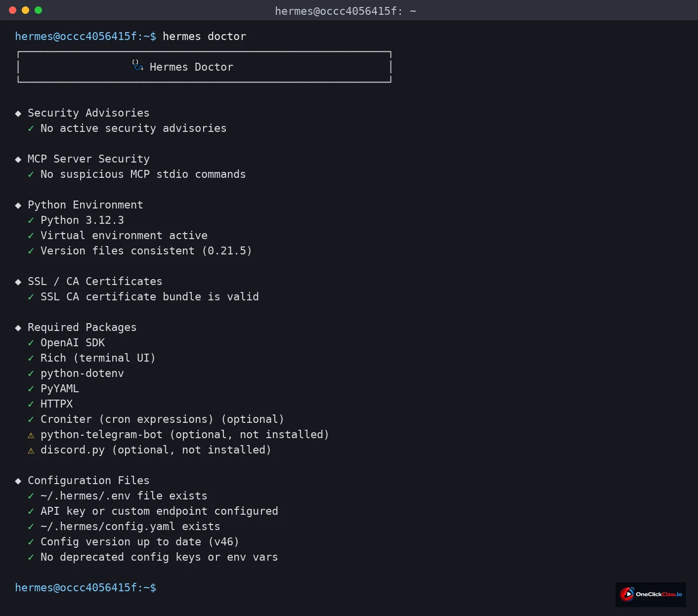Click the 'MCP Server Security' heading
The width and height of the screenshot is (698, 616).
click(88, 159)
